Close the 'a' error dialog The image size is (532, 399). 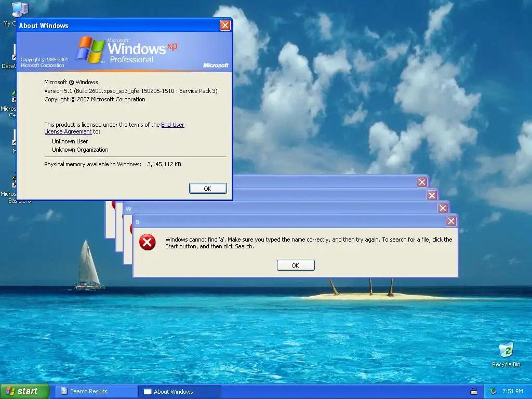(451, 221)
